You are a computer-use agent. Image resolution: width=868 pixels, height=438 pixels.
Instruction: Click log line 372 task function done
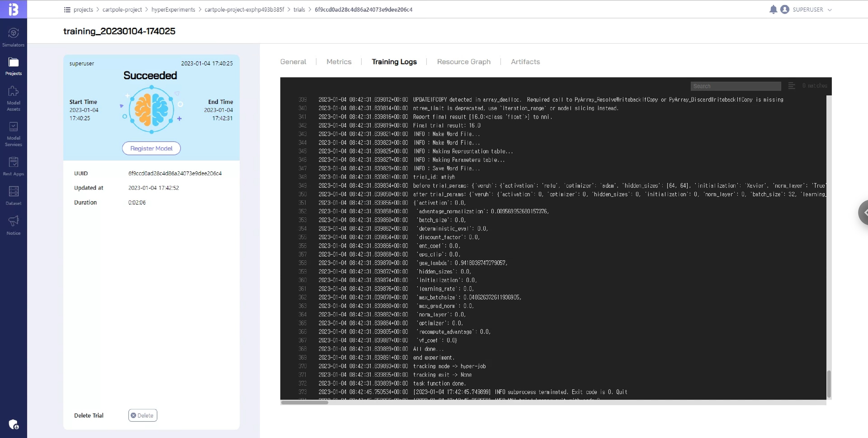coord(439,383)
